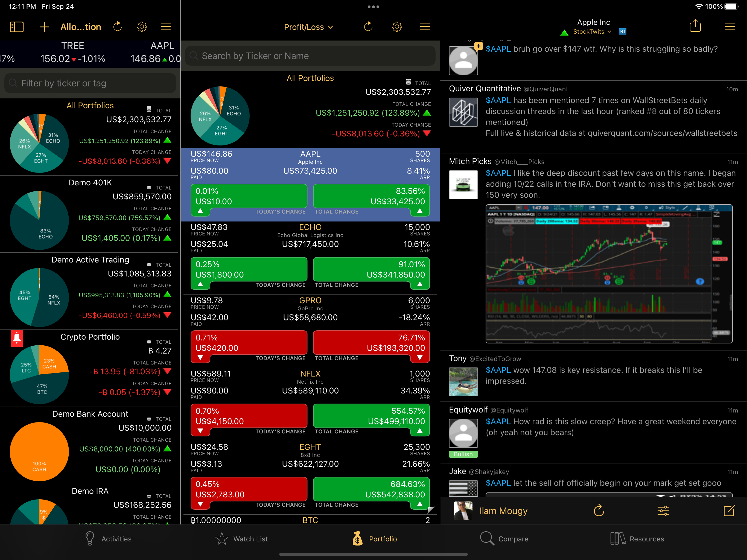
Task: Open settings gear in Profit/Loss panel
Action: click(x=396, y=27)
